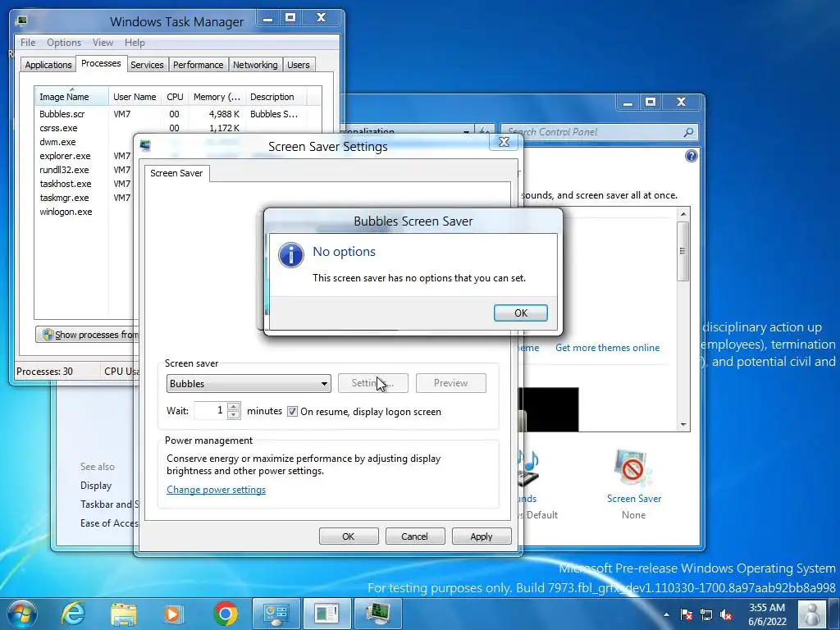
Task: Open Windows Explorer from taskbar
Action: tap(124, 614)
